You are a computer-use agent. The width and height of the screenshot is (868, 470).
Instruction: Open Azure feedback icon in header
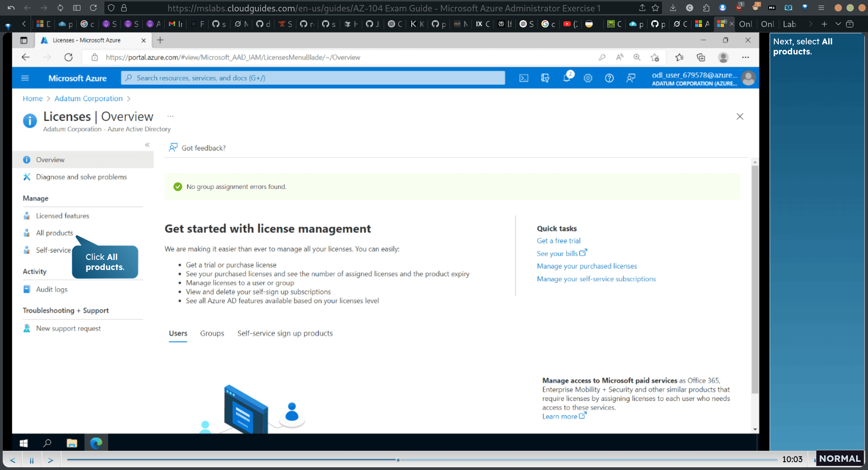click(x=631, y=78)
